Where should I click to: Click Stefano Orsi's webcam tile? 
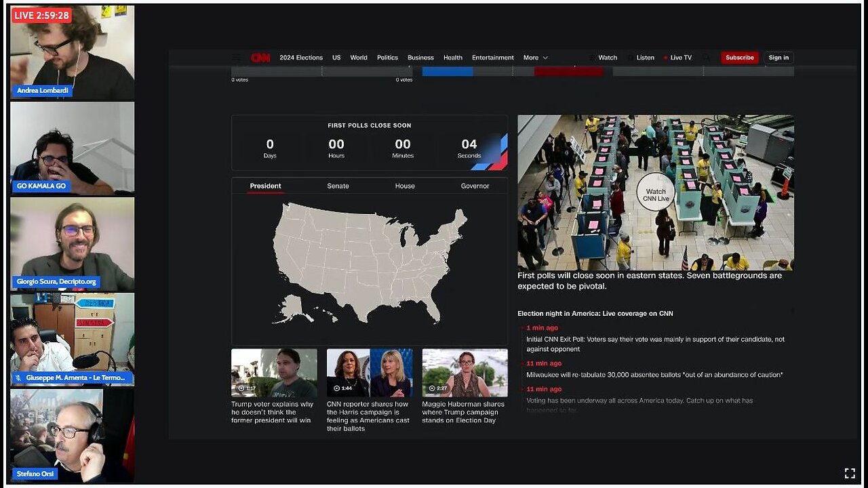coord(73,435)
